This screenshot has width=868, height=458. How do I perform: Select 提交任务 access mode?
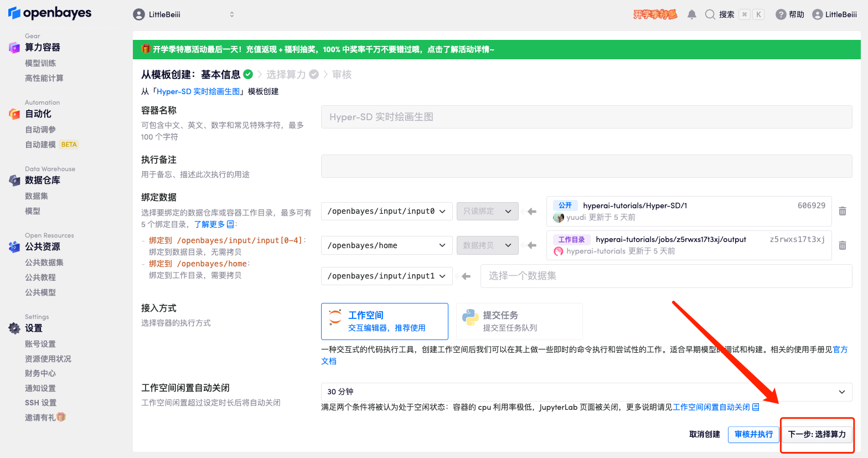(x=519, y=321)
